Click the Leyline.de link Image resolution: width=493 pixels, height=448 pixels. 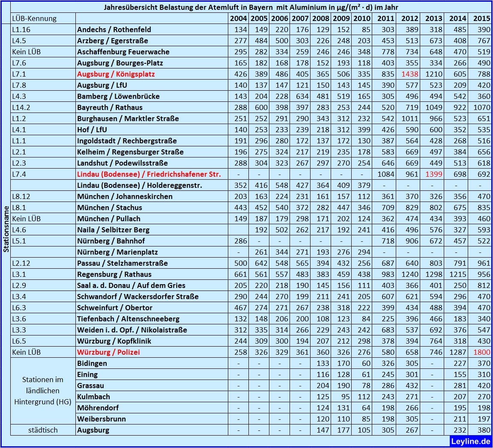pos(470,441)
